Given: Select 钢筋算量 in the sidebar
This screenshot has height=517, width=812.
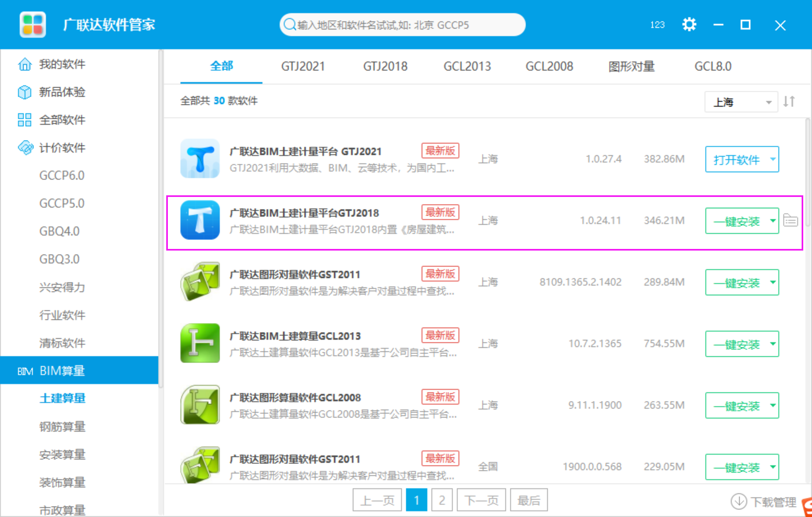Looking at the screenshot, I should pyautogui.click(x=62, y=427).
